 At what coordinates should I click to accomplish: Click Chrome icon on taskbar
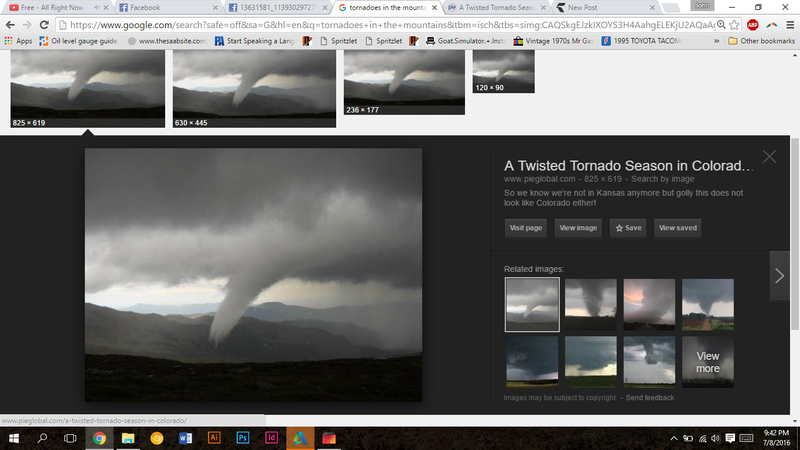99,438
